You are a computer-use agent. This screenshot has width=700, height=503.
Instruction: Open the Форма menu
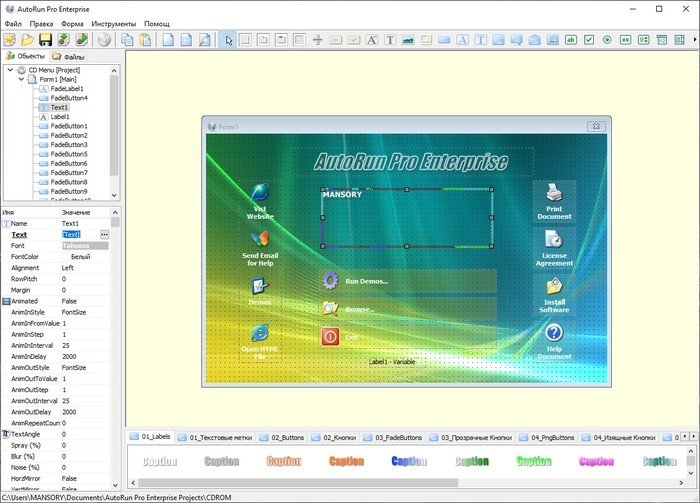pos(72,24)
